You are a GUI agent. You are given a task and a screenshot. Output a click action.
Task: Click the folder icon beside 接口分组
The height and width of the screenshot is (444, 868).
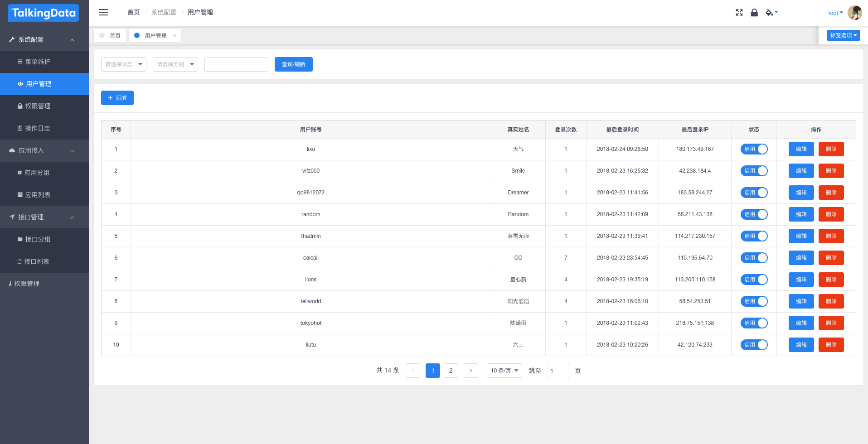(20, 239)
